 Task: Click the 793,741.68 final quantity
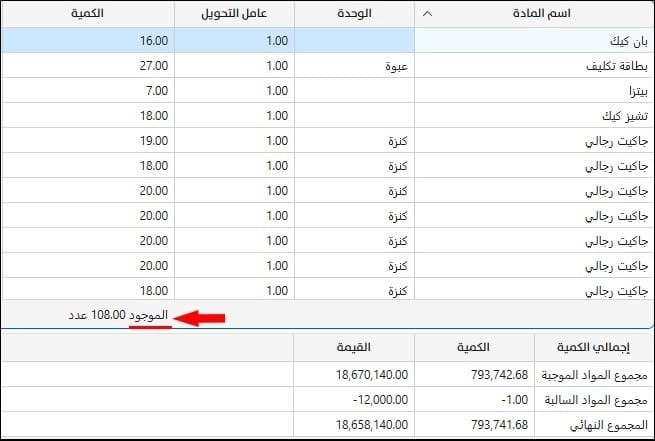[474, 425]
